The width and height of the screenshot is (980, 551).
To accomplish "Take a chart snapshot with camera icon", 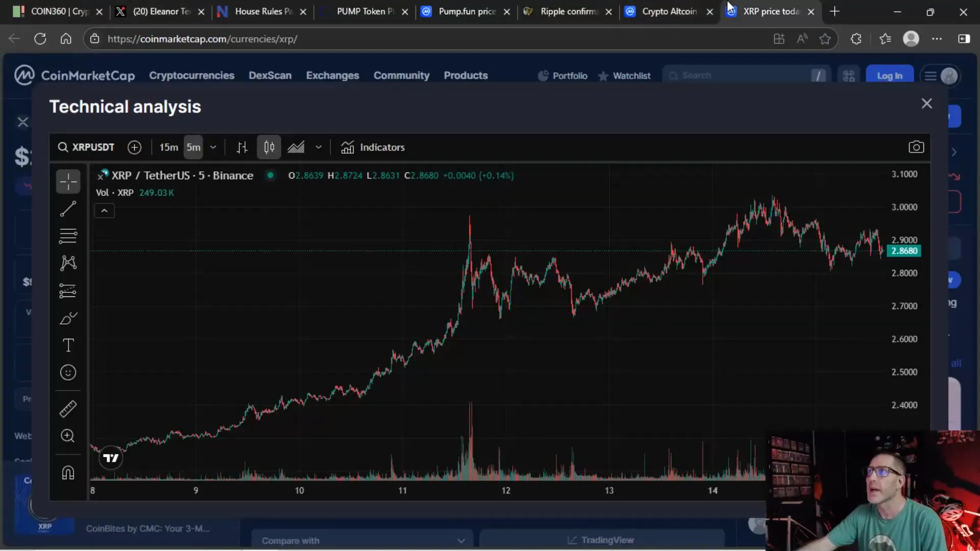I will pyautogui.click(x=916, y=147).
